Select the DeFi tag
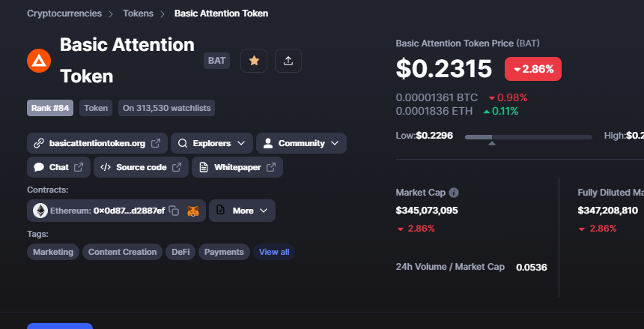Screen dimensions: 644x329 coord(180,252)
